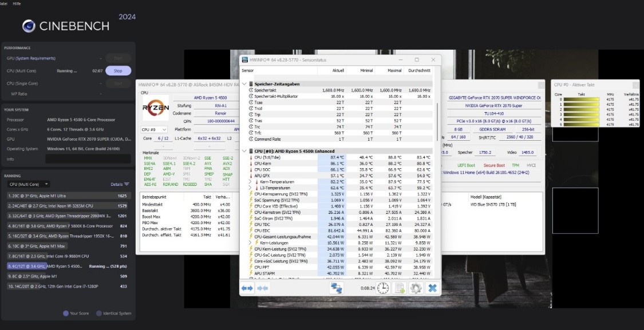This screenshot has height=330, width=644.
Task: Click the Maximal column header
Action: 394,70
